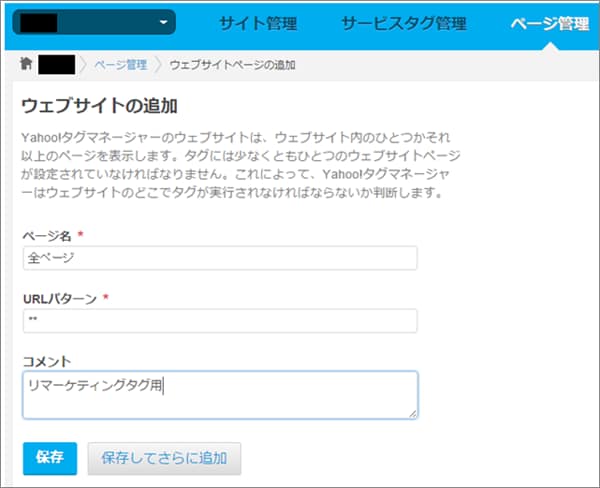
Task: Place the cursor in the コメント textarea
Action: (x=219, y=394)
